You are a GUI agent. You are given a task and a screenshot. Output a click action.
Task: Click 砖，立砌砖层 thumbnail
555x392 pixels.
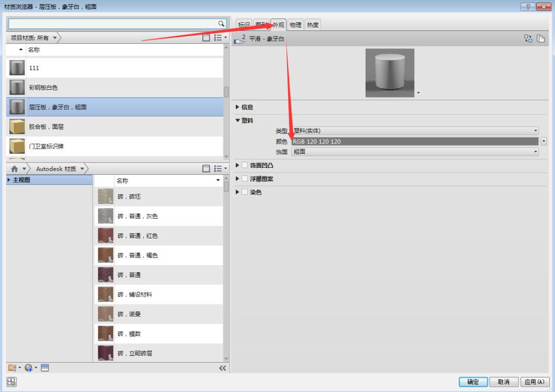pos(105,353)
